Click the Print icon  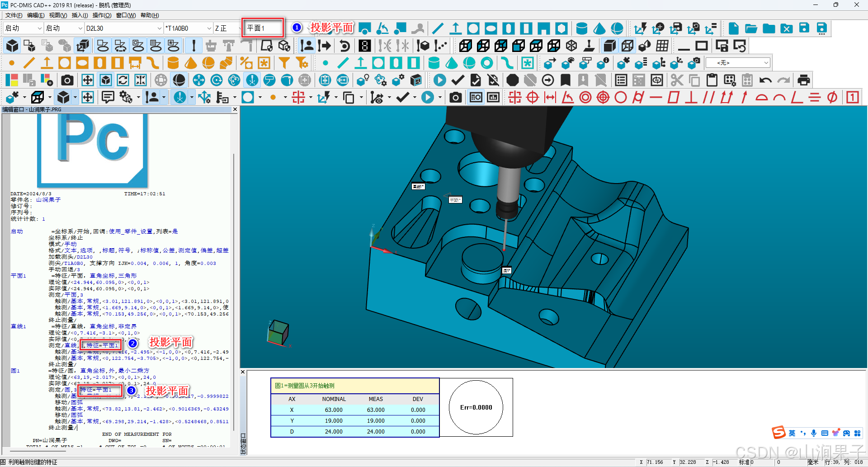[x=803, y=80]
